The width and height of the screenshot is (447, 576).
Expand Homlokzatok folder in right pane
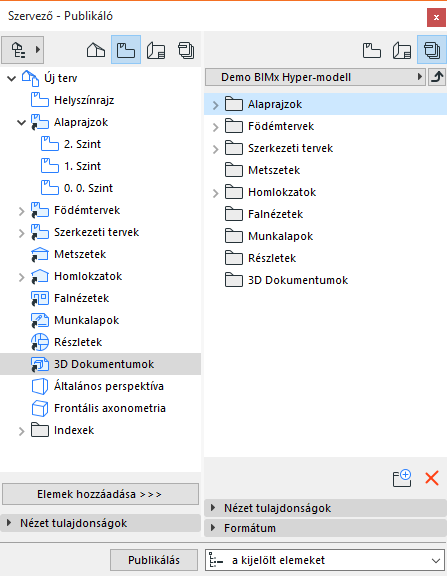(216, 193)
